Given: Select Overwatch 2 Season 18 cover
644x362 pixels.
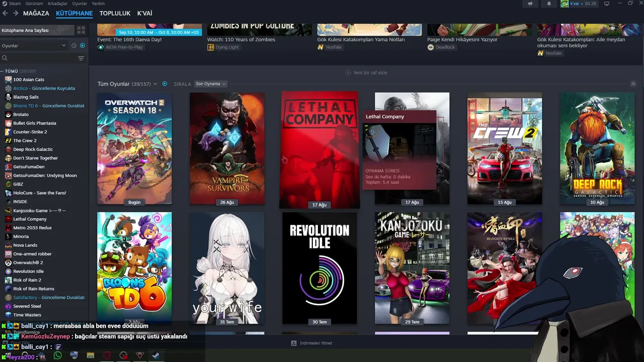Looking at the screenshot, I should (134, 148).
